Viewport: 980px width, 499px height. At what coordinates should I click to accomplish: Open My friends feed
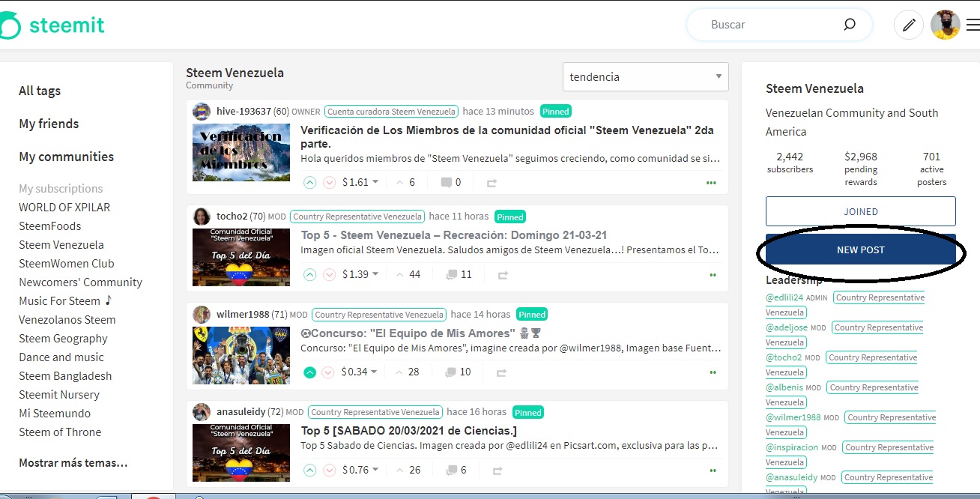49,124
